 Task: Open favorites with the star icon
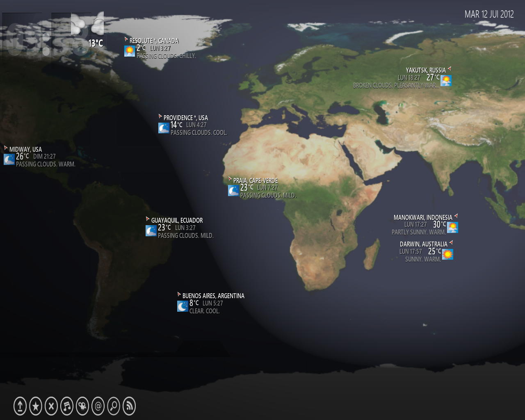[x=36, y=406]
